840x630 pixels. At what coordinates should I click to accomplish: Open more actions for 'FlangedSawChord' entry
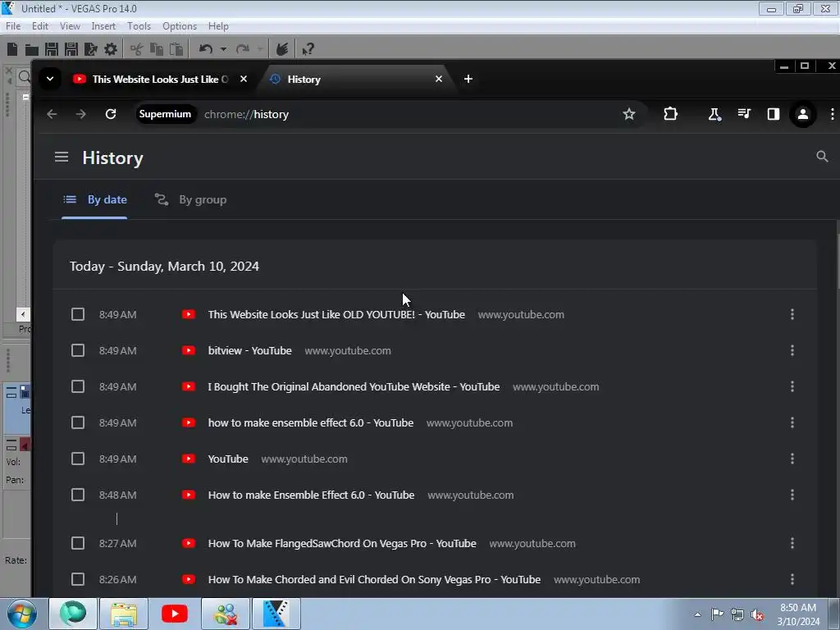pyautogui.click(x=792, y=543)
